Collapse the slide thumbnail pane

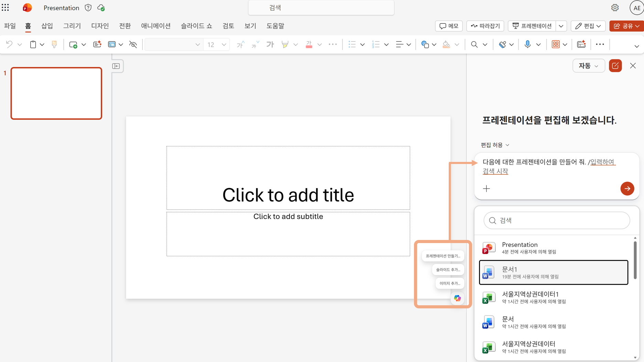tap(116, 66)
